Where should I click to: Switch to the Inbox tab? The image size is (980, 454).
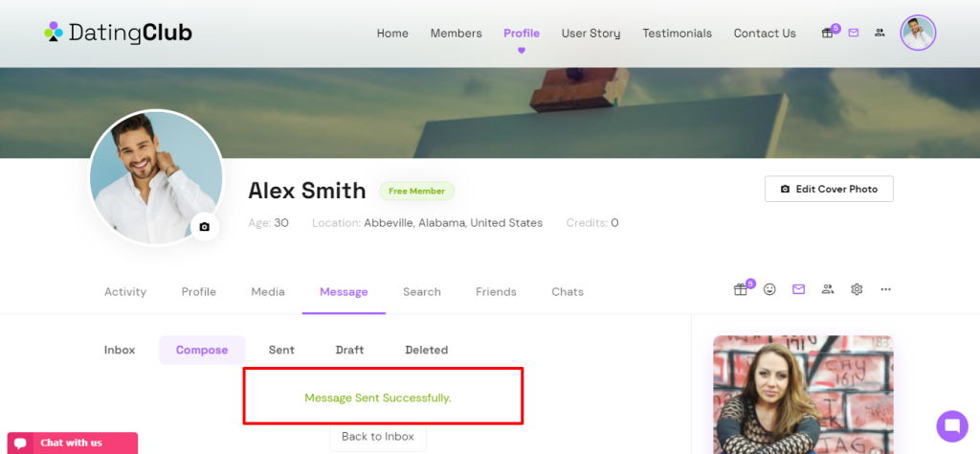tap(120, 350)
